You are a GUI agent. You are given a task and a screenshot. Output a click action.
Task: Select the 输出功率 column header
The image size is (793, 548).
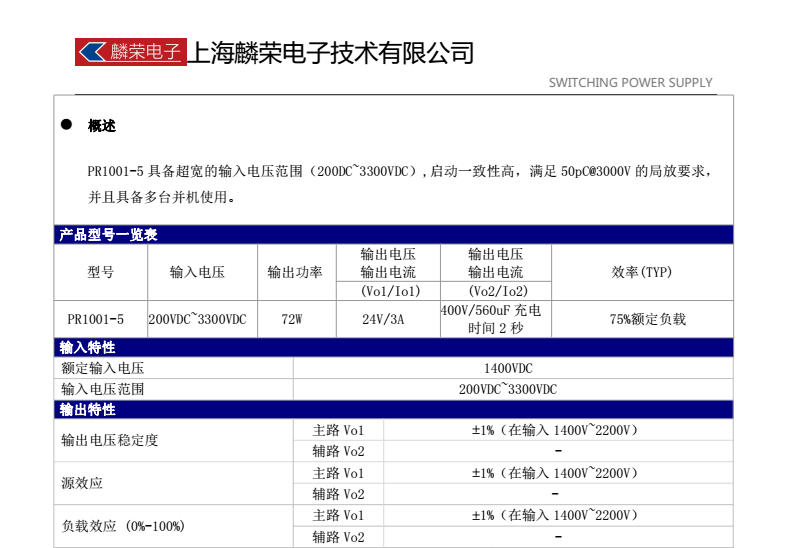pos(295,272)
